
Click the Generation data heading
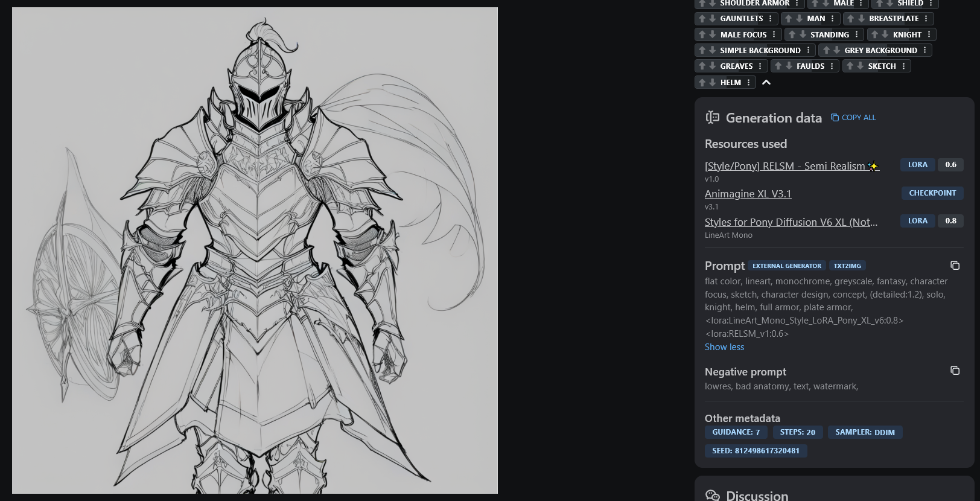pyautogui.click(x=774, y=118)
